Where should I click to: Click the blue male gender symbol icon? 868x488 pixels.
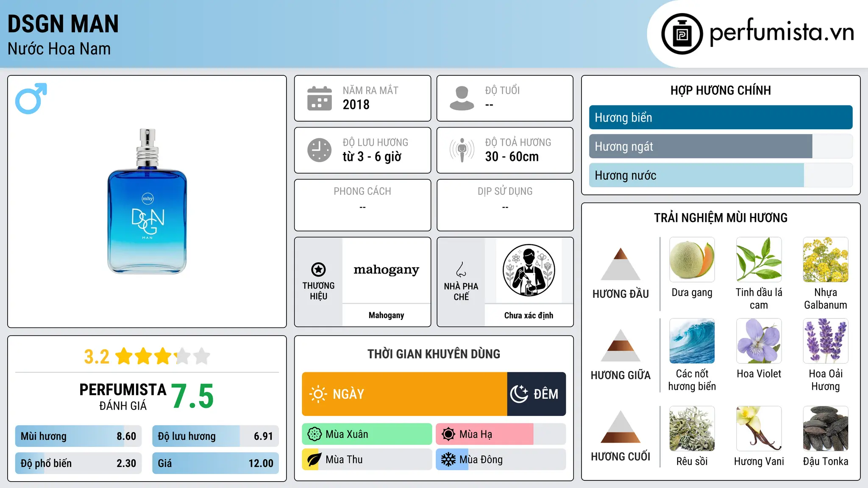pyautogui.click(x=31, y=98)
